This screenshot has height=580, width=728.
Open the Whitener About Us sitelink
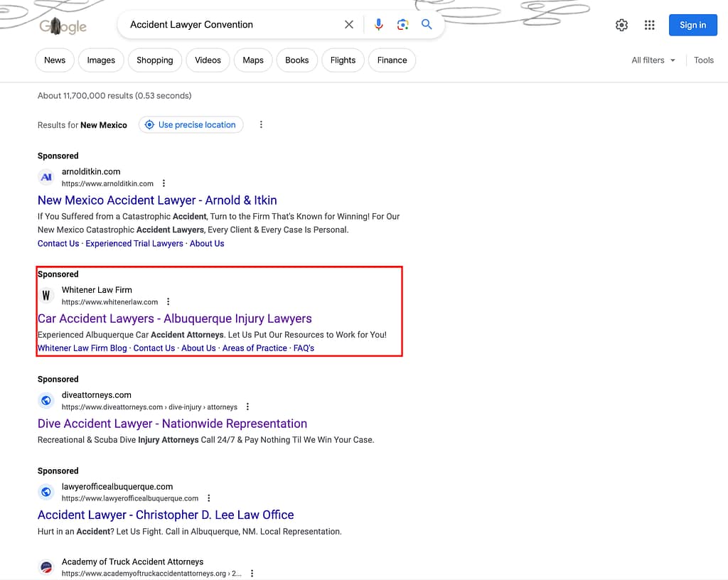tap(198, 348)
